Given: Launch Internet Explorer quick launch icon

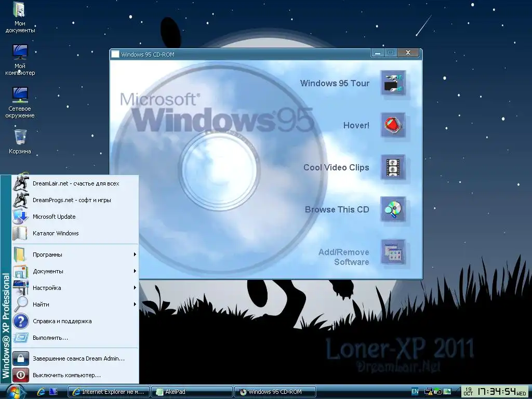Looking at the screenshot, I should tap(41, 392).
